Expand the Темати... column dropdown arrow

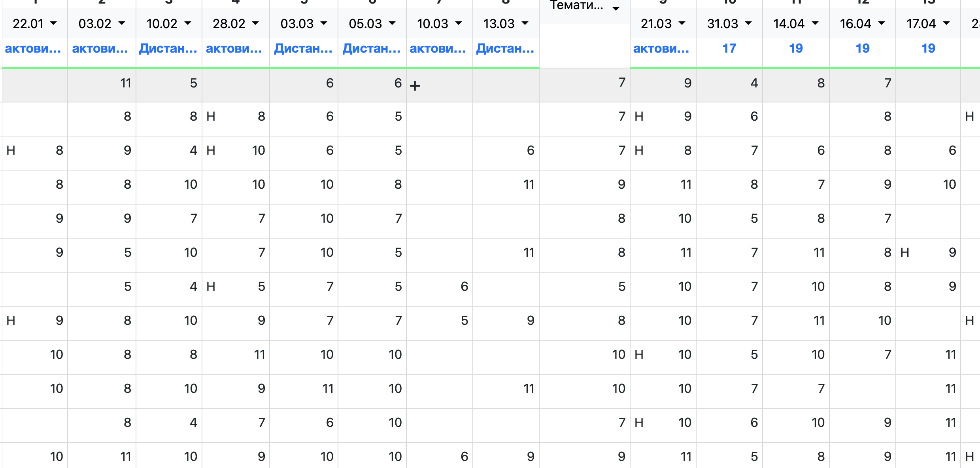coord(616,8)
